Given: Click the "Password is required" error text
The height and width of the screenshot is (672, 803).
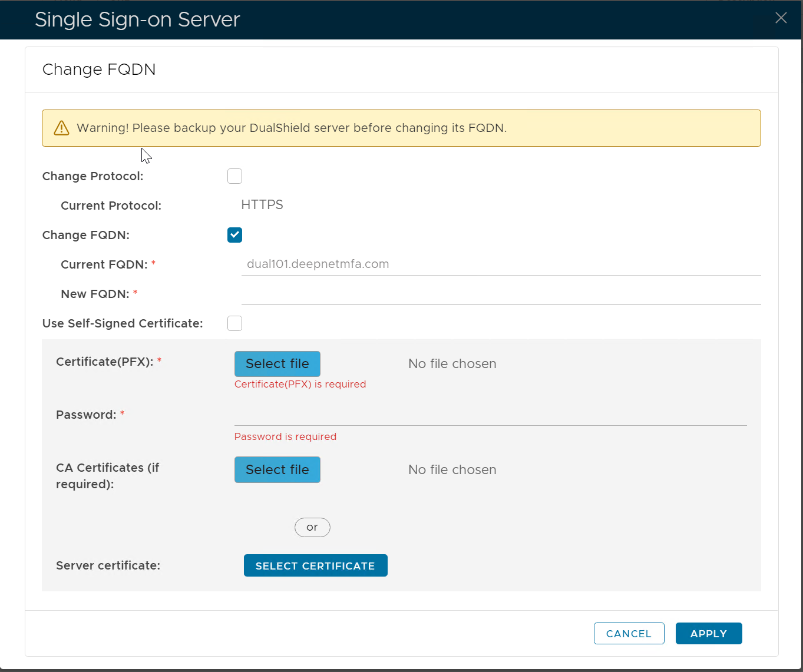Looking at the screenshot, I should 285,436.
